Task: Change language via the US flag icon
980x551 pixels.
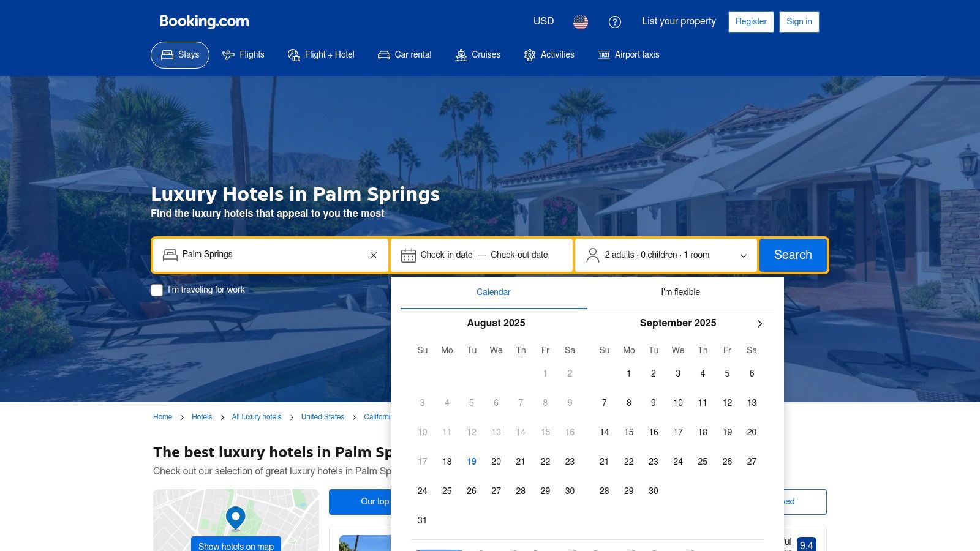Action: (581, 22)
